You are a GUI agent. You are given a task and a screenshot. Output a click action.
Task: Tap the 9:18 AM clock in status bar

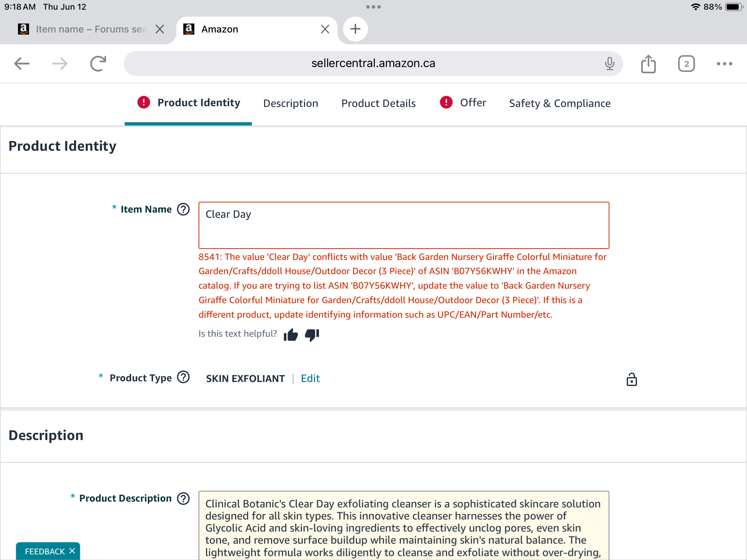coord(20,7)
